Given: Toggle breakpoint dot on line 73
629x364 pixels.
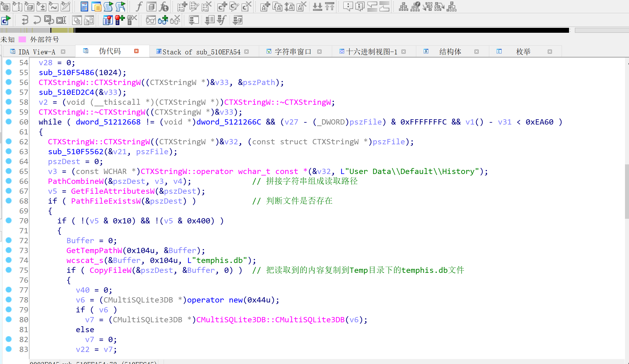Looking at the screenshot, I should tap(9, 250).
